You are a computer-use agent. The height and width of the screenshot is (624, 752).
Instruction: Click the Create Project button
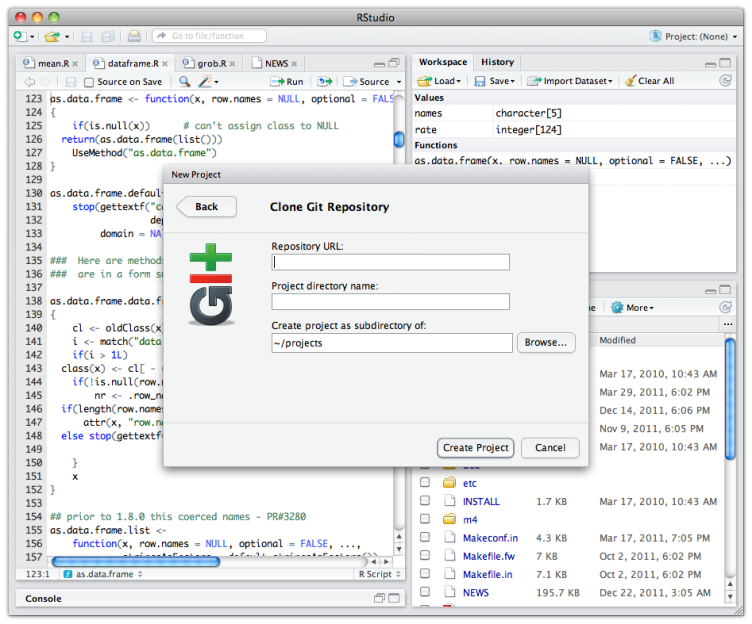coord(475,448)
